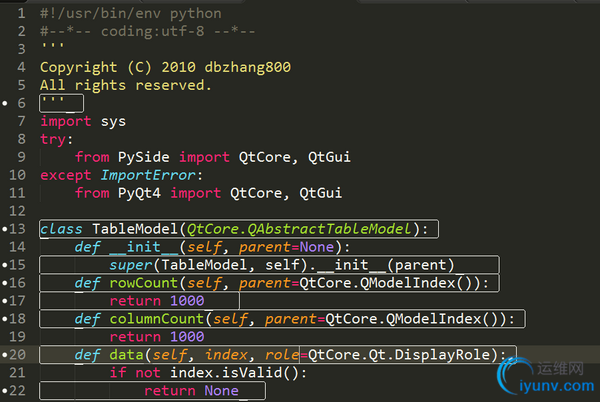Click the 'coding:utf-8' comment text
This screenshot has height=402, width=600.
[x=153, y=31]
